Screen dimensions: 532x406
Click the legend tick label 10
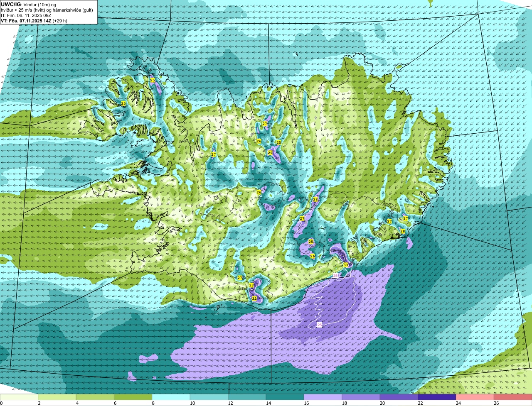coord(192,403)
